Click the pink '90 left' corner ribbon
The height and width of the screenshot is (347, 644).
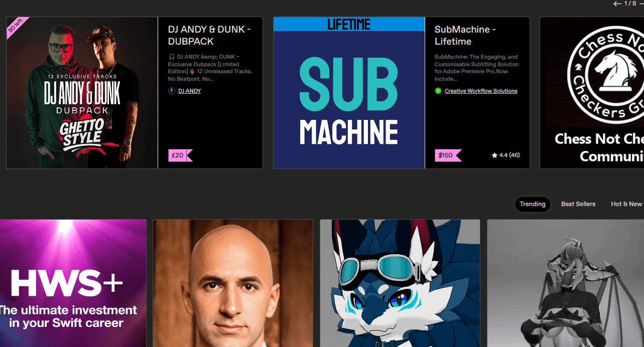pyautogui.click(x=16, y=26)
